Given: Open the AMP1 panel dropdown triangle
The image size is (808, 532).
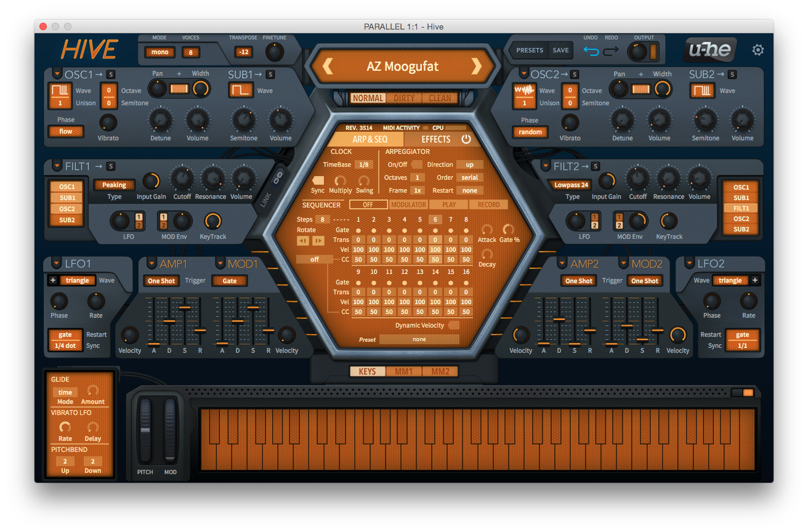Looking at the screenshot, I should pyautogui.click(x=151, y=264).
